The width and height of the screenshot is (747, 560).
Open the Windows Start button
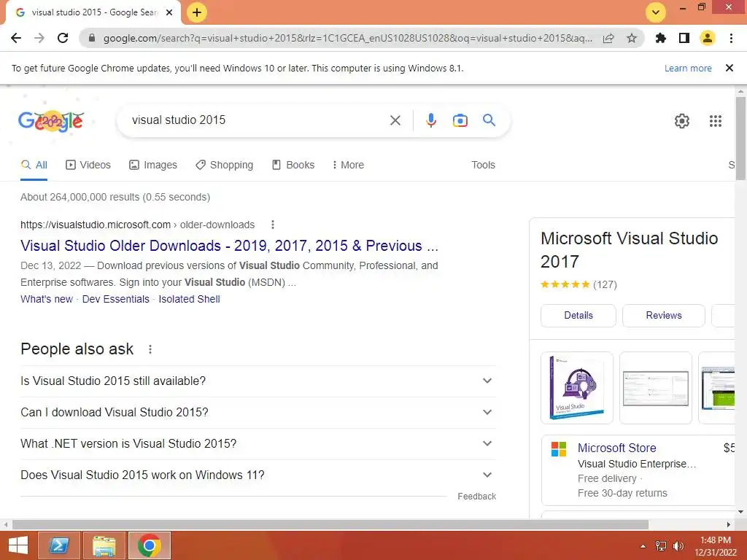pos(18,545)
